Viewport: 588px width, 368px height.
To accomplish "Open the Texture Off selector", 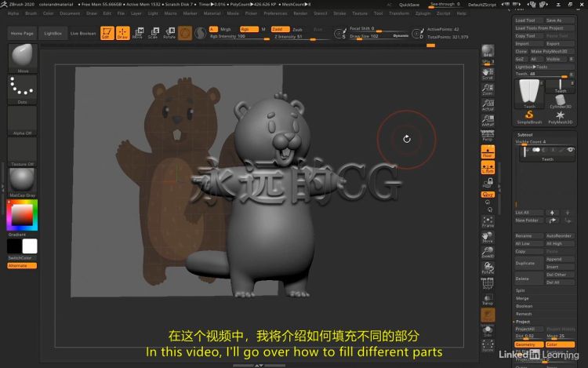I will click(x=23, y=152).
